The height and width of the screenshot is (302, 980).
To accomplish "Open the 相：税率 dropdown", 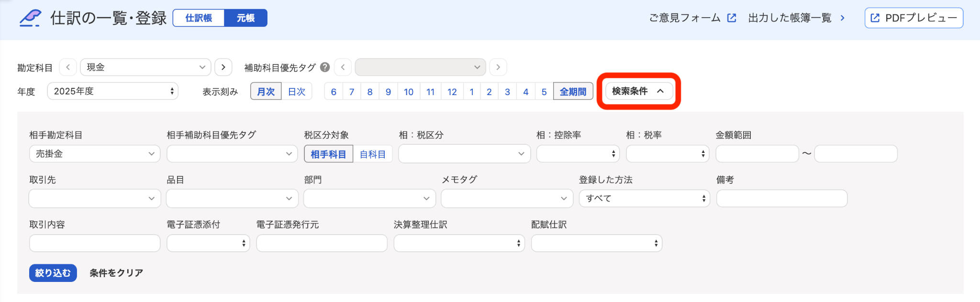I will pyautogui.click(x=668, y=154).
